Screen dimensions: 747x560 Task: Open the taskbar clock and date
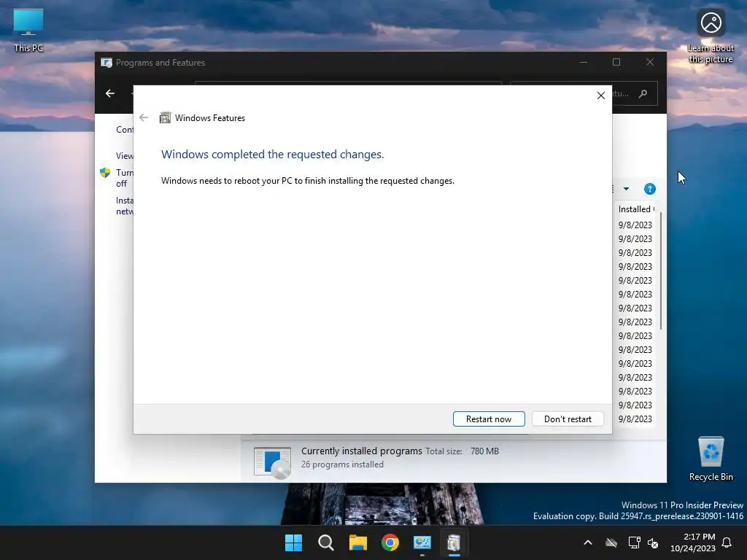(693, 542)
